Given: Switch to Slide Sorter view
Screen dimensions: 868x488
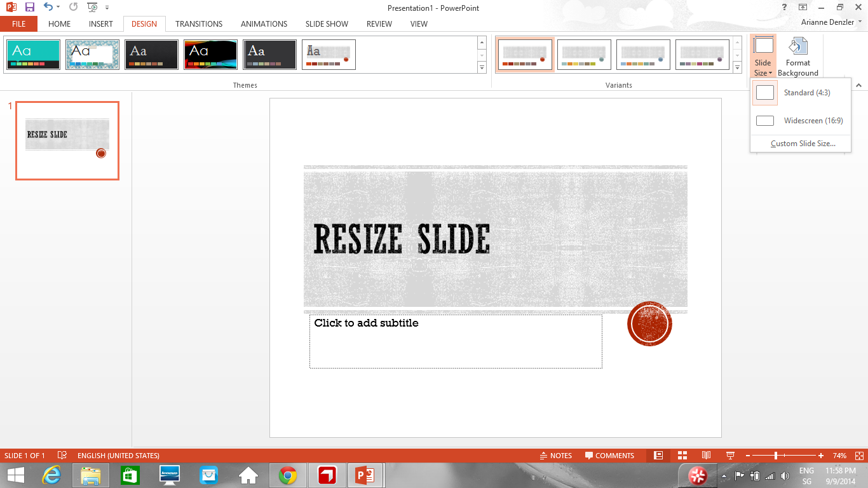Looking at the screenshot, I should 682,456.
